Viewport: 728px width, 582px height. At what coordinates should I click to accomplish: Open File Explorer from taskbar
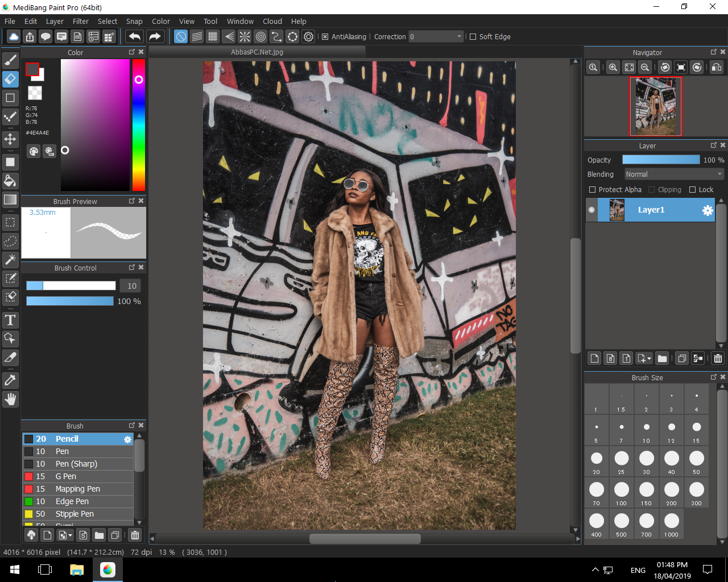click(x=76, y=569)
